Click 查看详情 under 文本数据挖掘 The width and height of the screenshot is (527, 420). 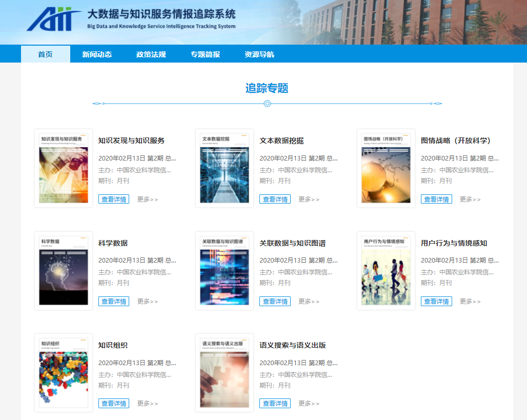[275, 199]
